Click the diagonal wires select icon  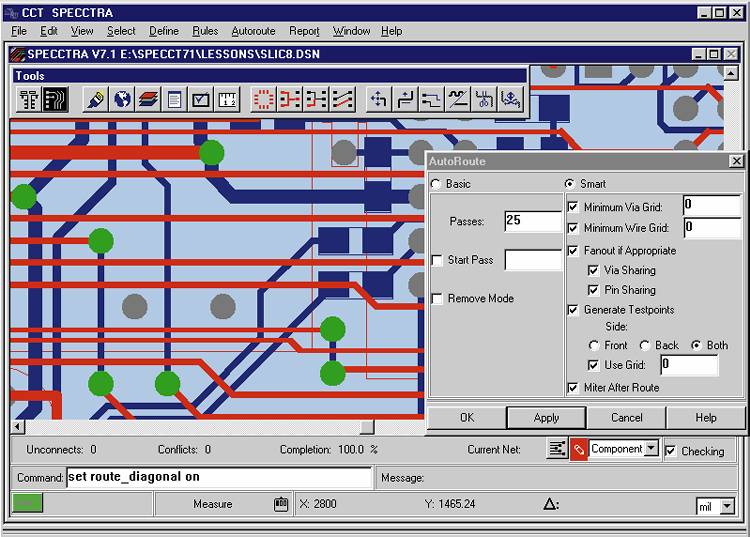coord(342,99)
